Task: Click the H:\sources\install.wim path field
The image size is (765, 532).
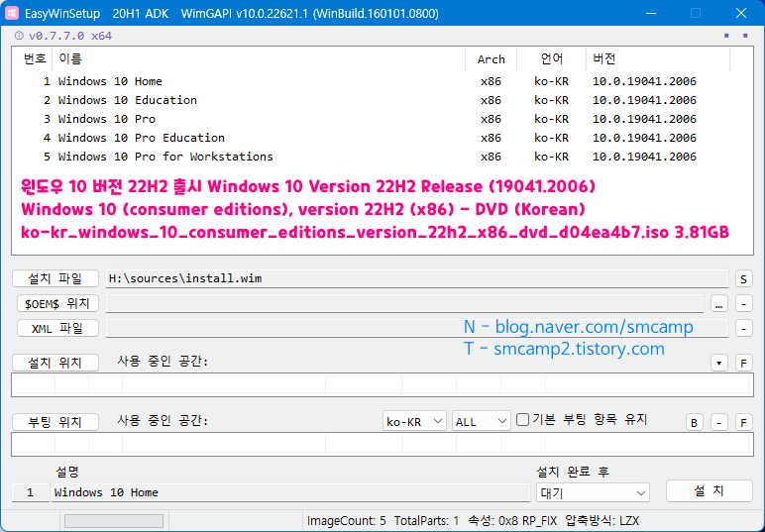Action: 417,278
